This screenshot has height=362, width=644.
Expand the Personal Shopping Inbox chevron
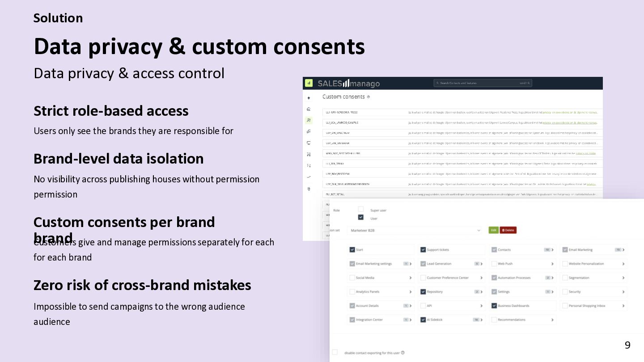point(623,306)
